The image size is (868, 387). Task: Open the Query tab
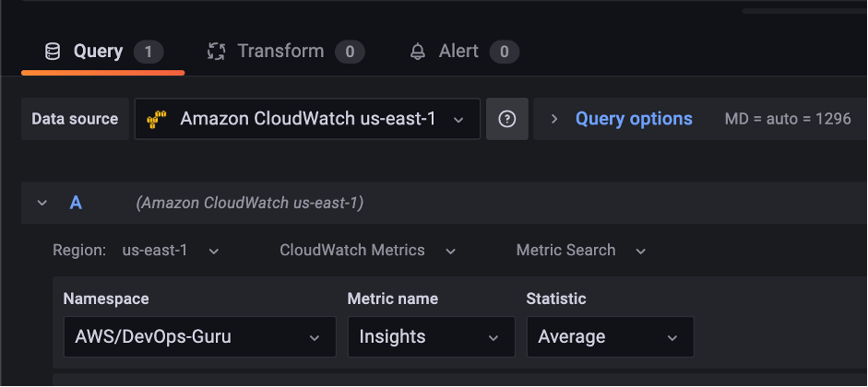pyautogui.click(x=103, y=52)
